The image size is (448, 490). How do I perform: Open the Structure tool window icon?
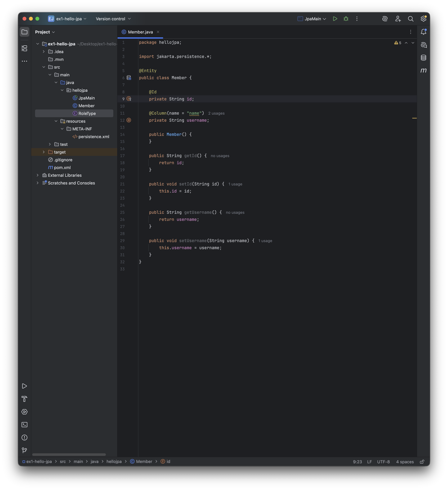(24, 48)
